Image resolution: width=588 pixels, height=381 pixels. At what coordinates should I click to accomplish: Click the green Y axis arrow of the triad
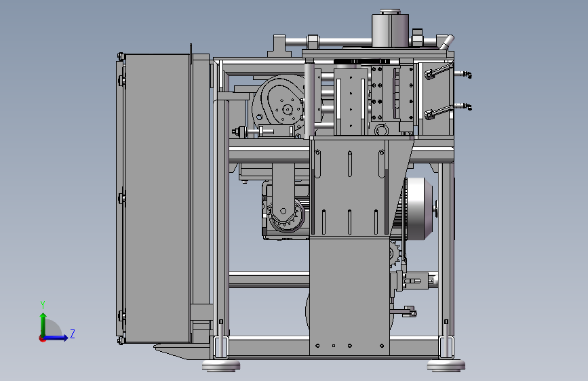[43, 324]
